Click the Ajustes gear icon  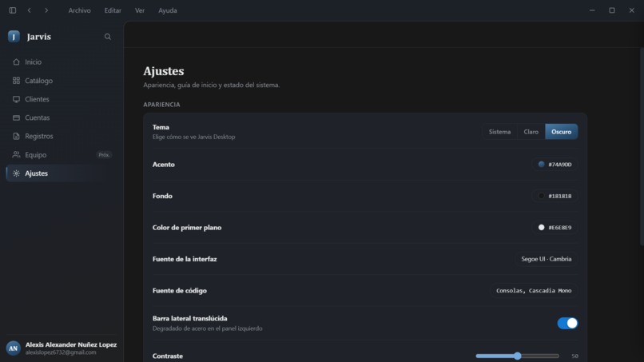tap(16, 173)
